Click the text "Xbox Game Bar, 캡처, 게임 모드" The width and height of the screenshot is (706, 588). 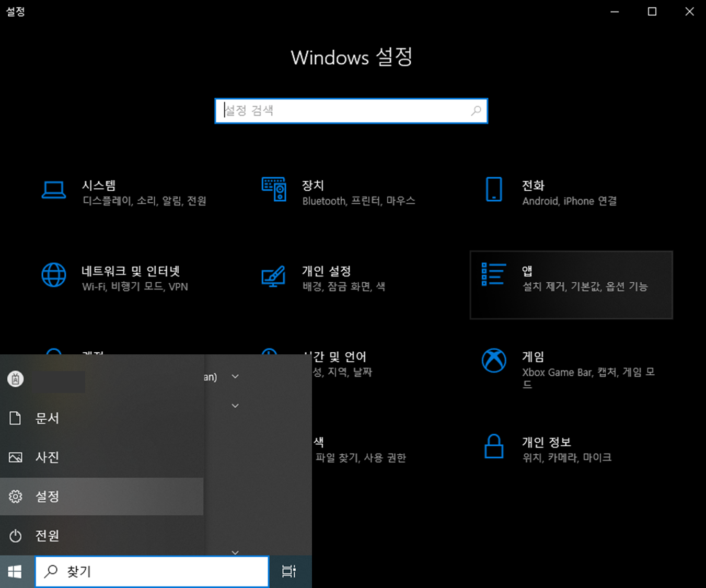click(x=588, y=378)
